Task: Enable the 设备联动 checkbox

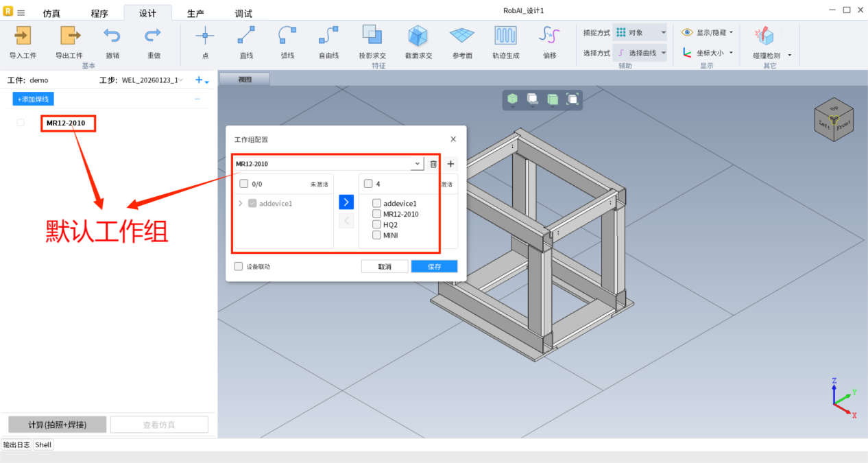Action: point(239,266)
